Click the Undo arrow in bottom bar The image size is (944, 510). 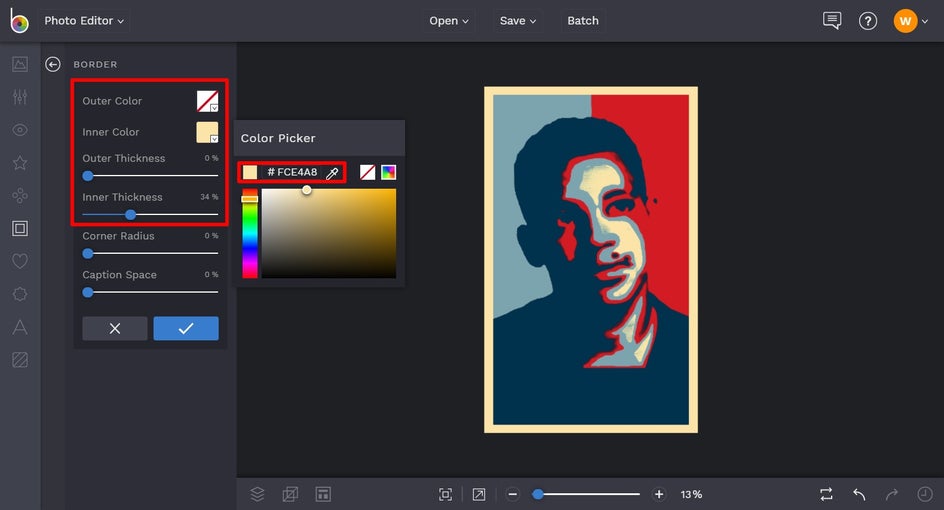tap(859, 494)
